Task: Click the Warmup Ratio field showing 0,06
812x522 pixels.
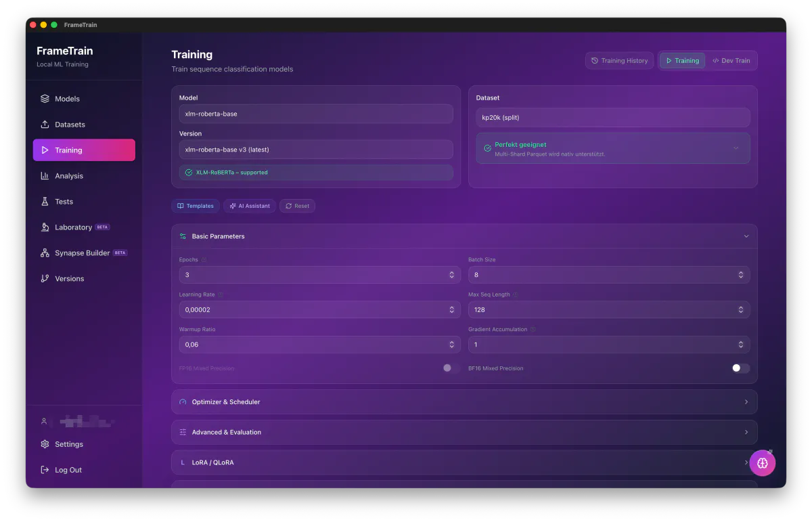Action: (319, 345)
